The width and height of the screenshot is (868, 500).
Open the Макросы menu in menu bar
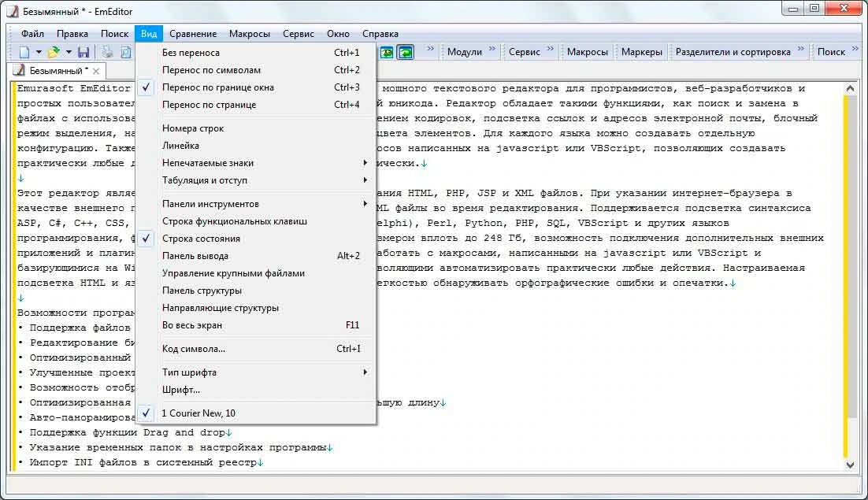pos(250,34)
